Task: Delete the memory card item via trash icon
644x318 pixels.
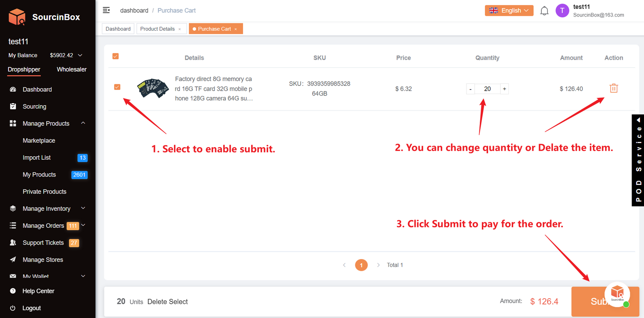Action: [613, 88]
